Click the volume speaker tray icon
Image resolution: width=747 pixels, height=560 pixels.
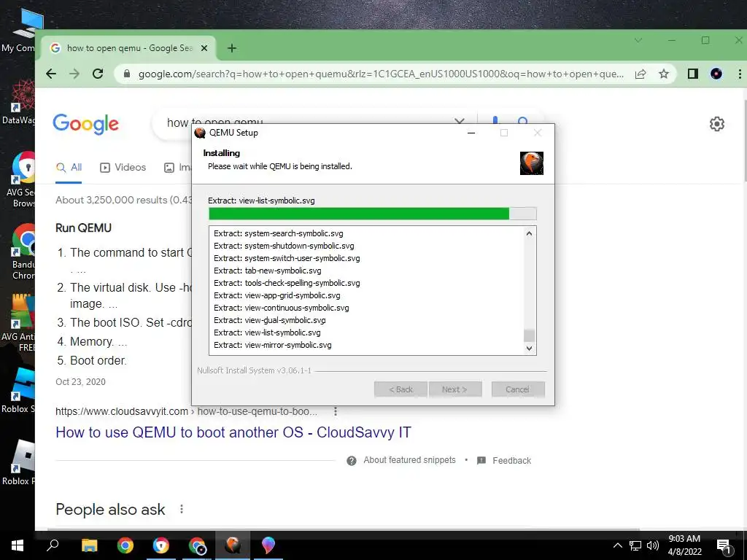pos(653,545)
